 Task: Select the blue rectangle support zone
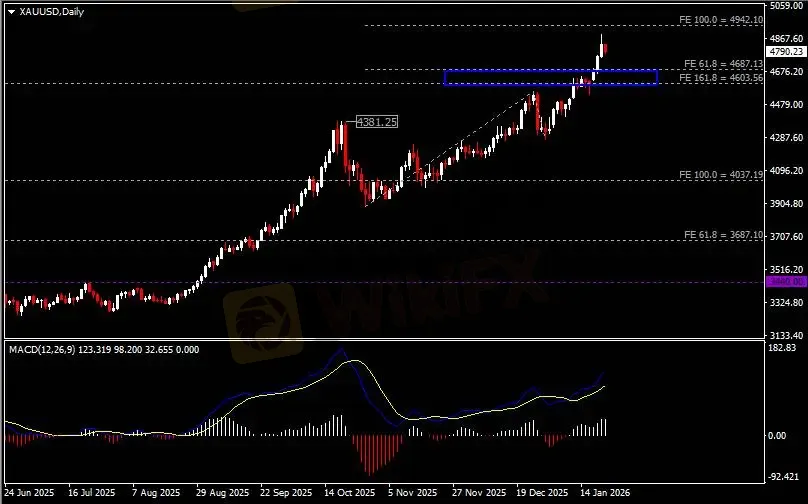click(550, 77)
